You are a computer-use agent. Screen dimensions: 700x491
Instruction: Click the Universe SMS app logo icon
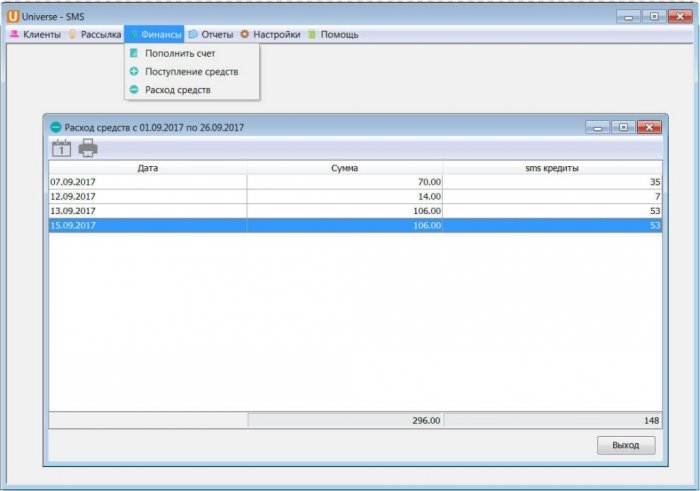click(13, 16)
